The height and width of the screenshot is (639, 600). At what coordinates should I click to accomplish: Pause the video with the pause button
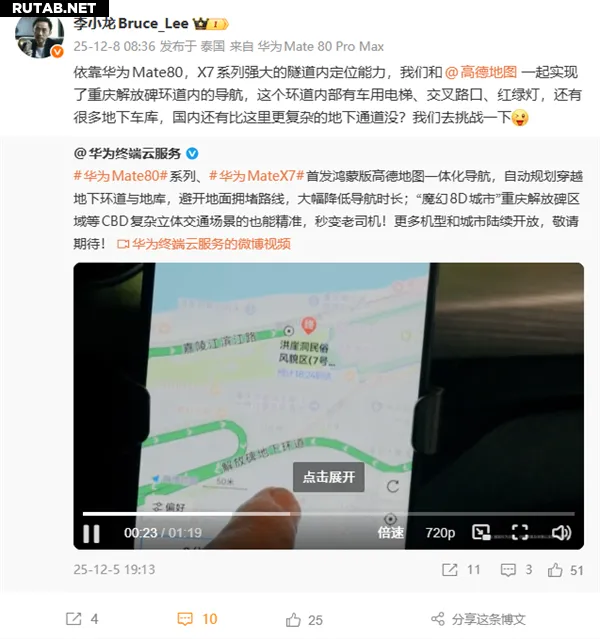91,533
